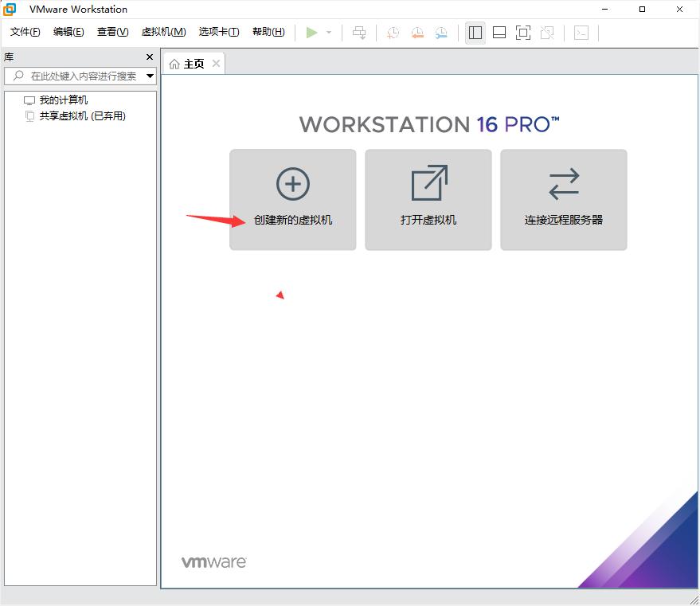Open the 虚拟机(M) menu

[162, 32]
